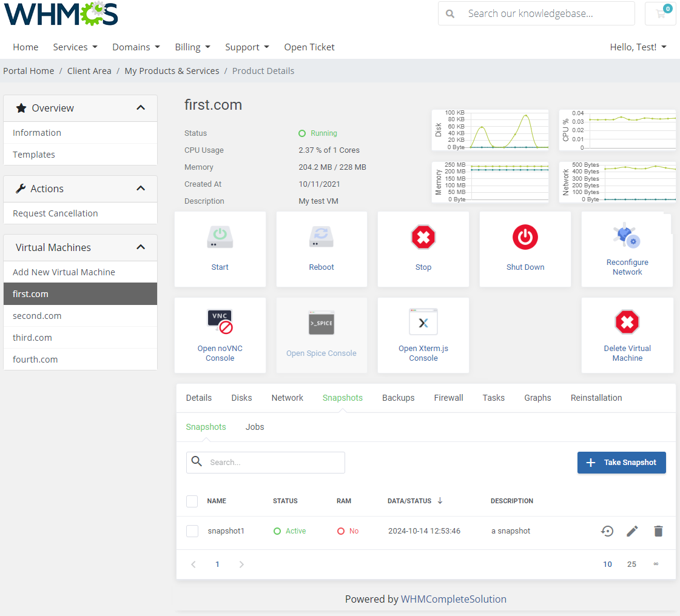Screen dimensions: 680x616
Task: Open the shopping cart icon
Action: [x=661, y=13]
